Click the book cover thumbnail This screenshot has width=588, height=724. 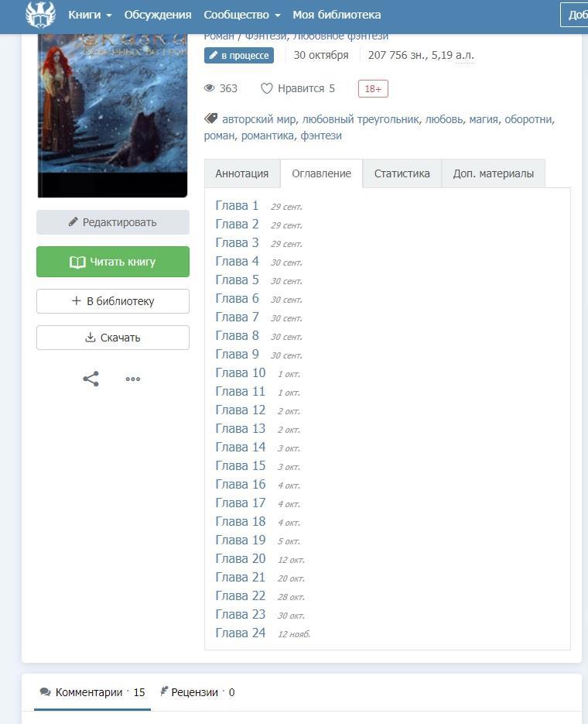pyautogui.click(x=112, y=115)
